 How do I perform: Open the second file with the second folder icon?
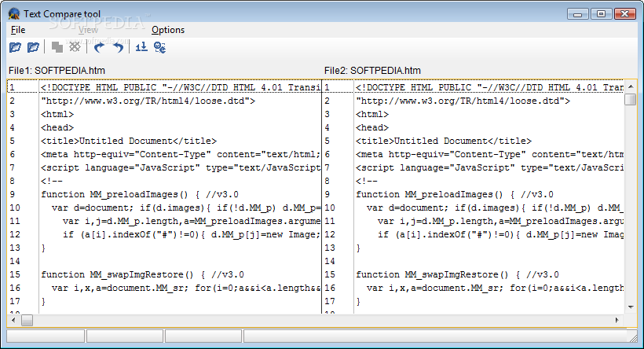click(x=33, y=47)
